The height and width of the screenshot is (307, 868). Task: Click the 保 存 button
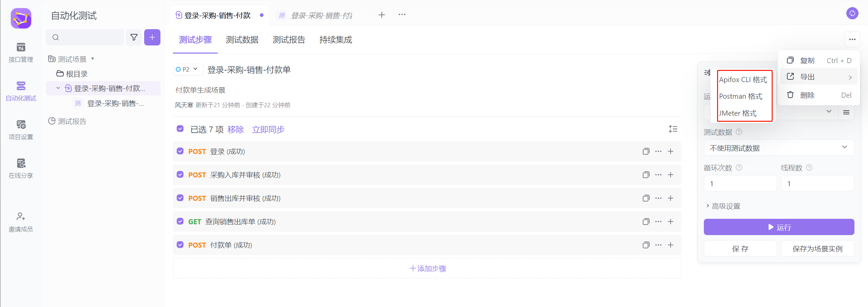[740, 249]
